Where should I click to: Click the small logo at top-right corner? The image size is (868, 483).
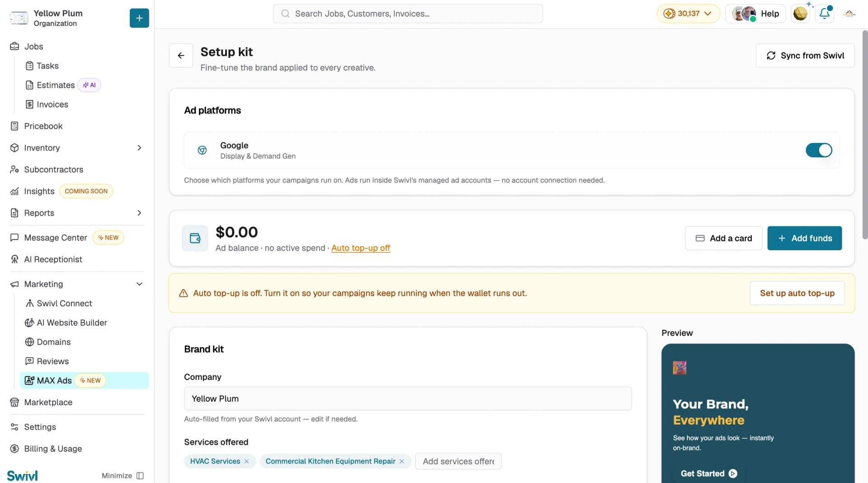[849, 14]
